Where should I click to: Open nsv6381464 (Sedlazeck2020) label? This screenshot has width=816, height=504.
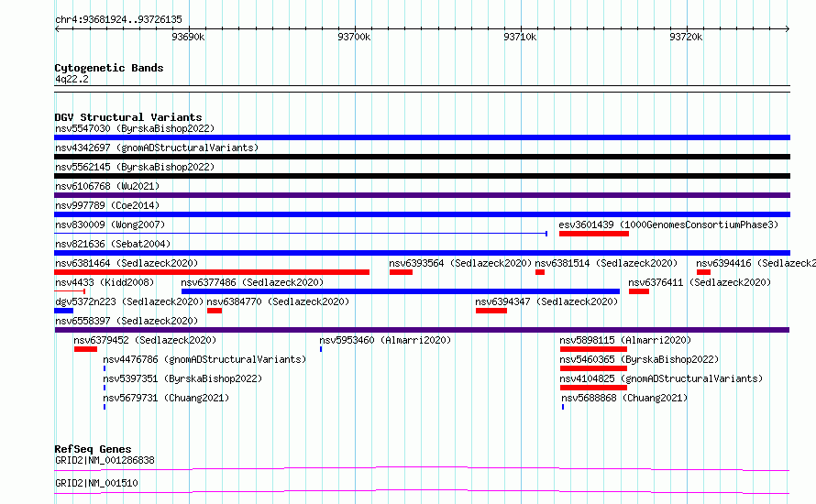127,263
